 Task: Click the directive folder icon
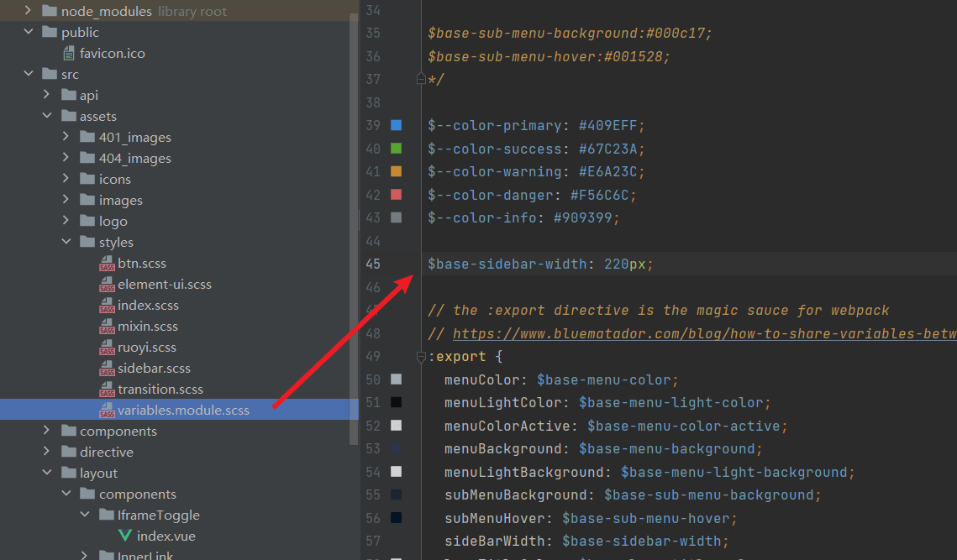point(68,452)
